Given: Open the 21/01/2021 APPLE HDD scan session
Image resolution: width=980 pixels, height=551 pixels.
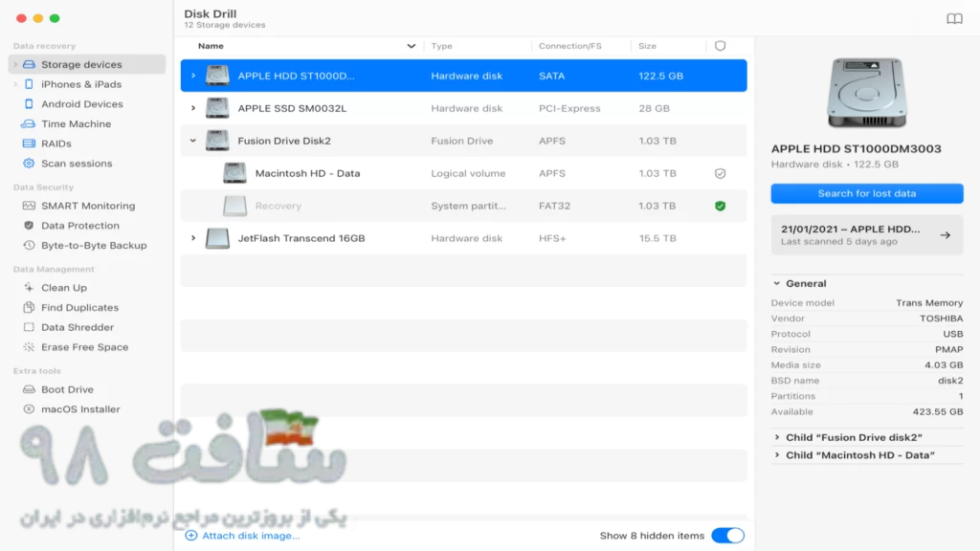Looking at the screenshot, I should coord(867,235).
